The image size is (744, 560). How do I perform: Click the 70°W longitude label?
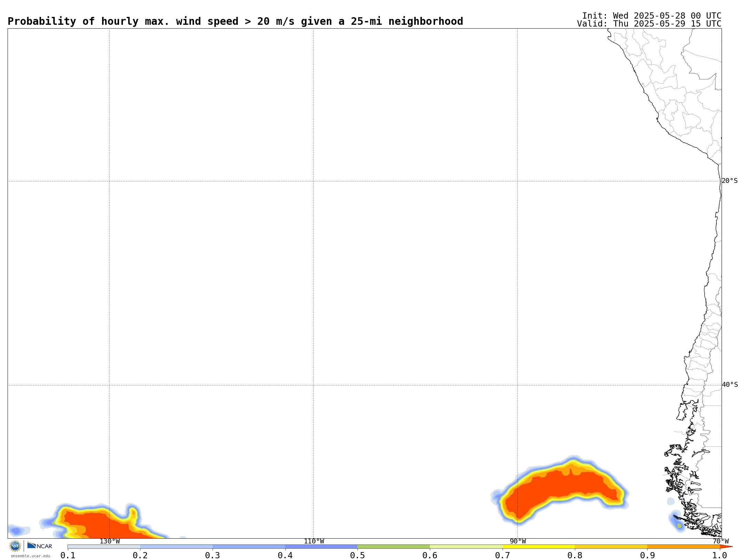click(x=721, y=541)
